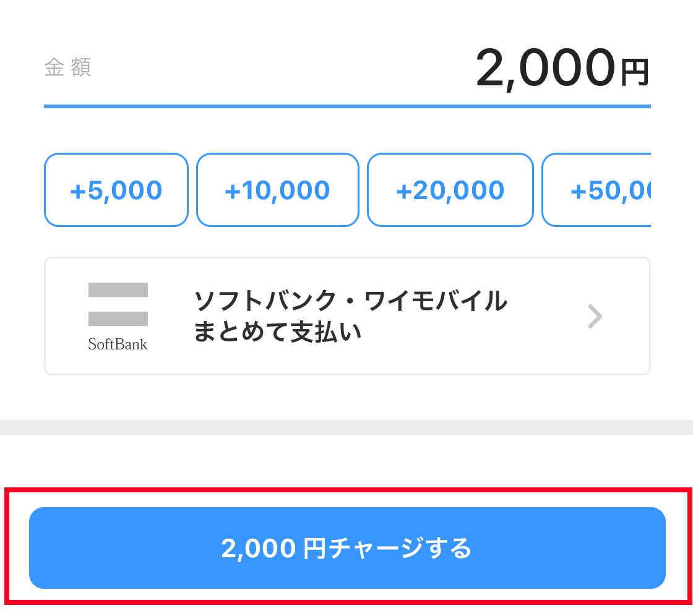Tap the SoftBank logo icon
This screenshot has width=693, height=616.
(118, 317)
